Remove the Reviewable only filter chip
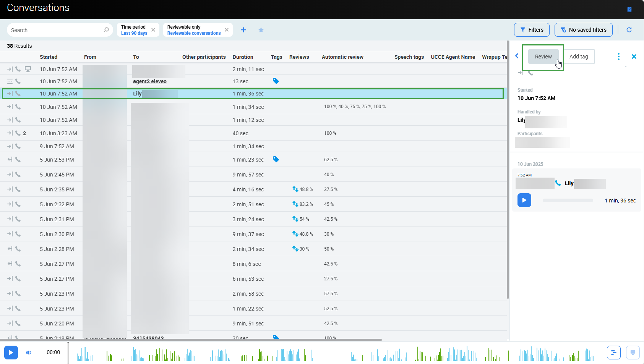The height and width of the screenshot is (364, 644). point(227,30)
